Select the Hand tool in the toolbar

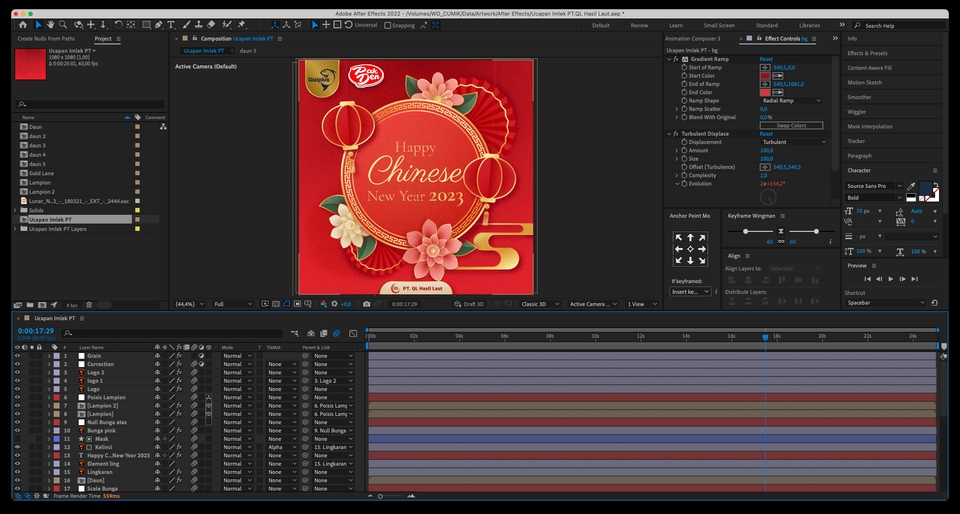point(52,24)
